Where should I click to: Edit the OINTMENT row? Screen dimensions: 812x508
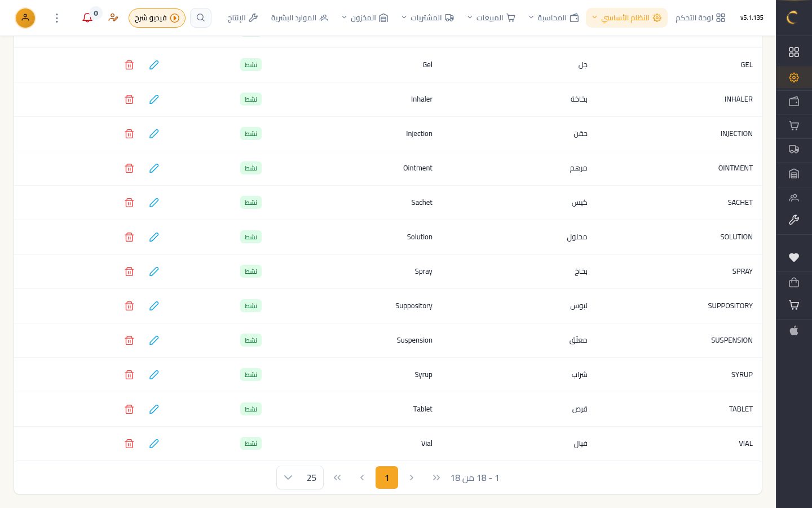[154, 168]
